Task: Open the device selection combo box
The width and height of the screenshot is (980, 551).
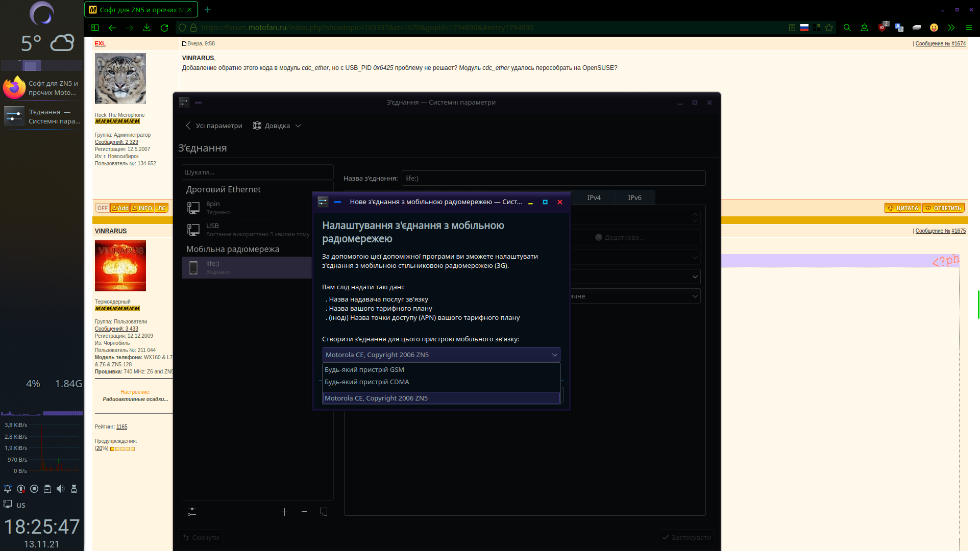Action: pos(441,355)
